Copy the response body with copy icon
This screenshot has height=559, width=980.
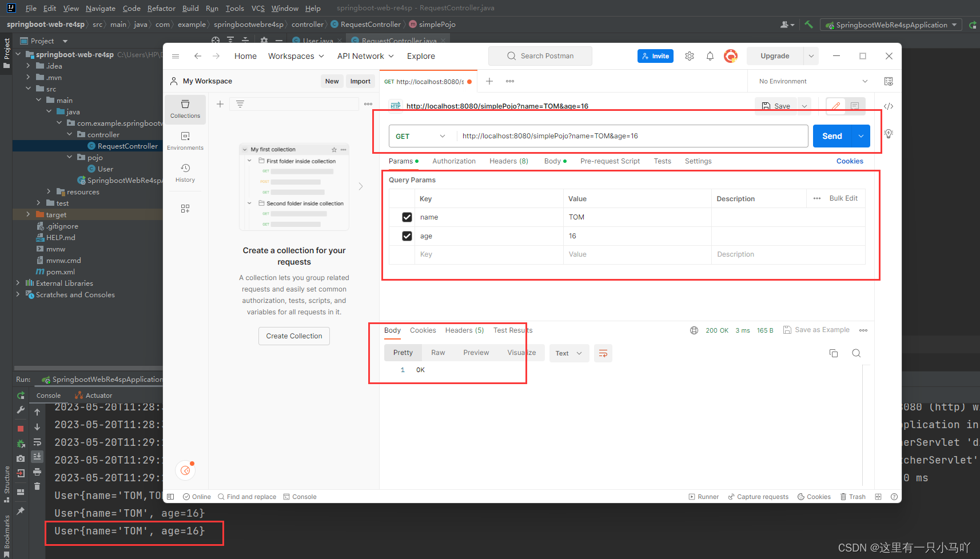[x=834, y=353]
